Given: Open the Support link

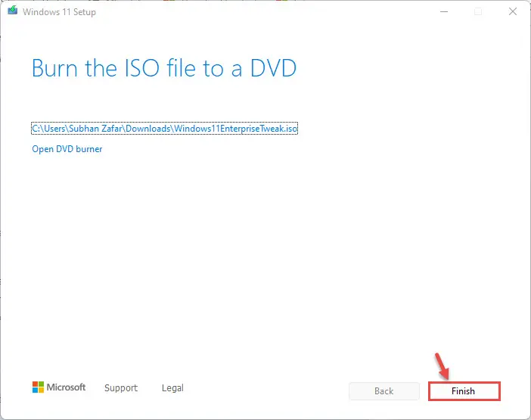Looking at the screenshot, I should point(121,387).
